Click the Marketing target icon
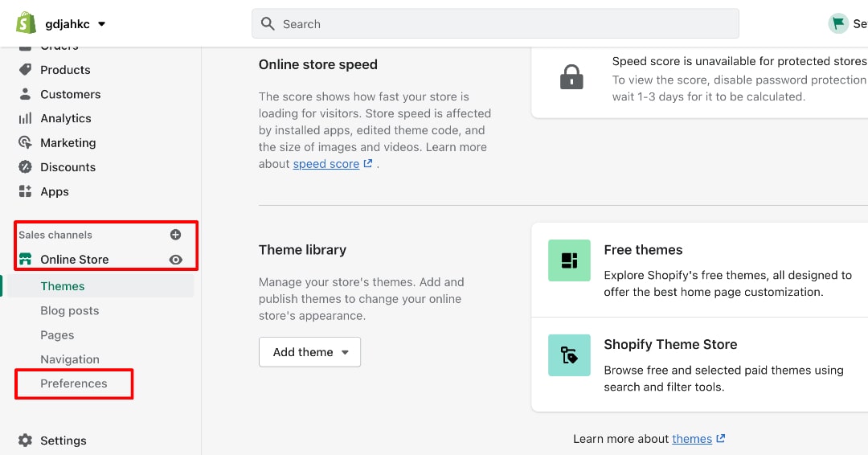Screen dimensions: 868x455 (x=25, y=142)
